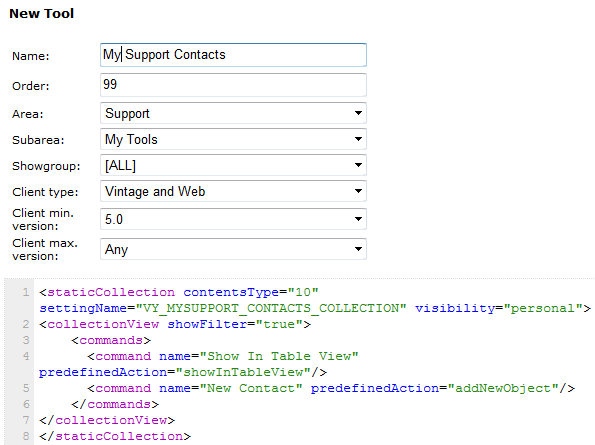Screen dimensions: 595x445
Task: Expand the Client max. version dropdown showing Any
Action: click(233, 249)
